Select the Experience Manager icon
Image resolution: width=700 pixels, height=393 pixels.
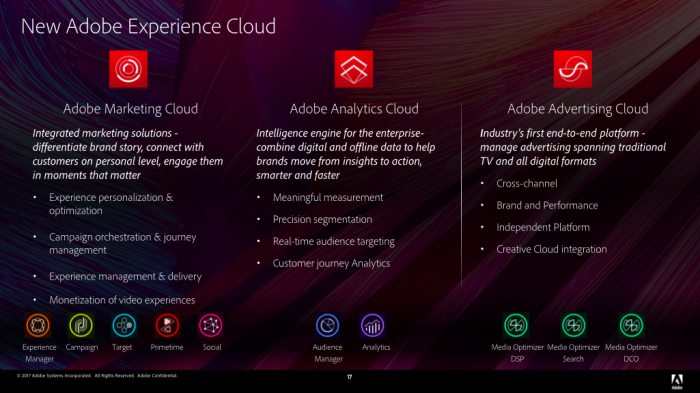[x=38, y=325]
